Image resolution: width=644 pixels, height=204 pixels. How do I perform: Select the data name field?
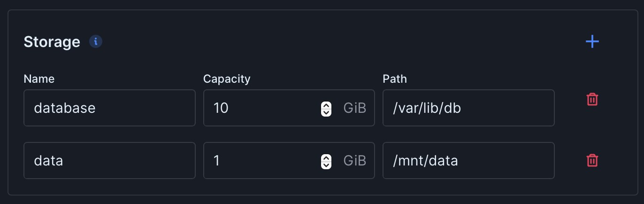coord(109,161)
